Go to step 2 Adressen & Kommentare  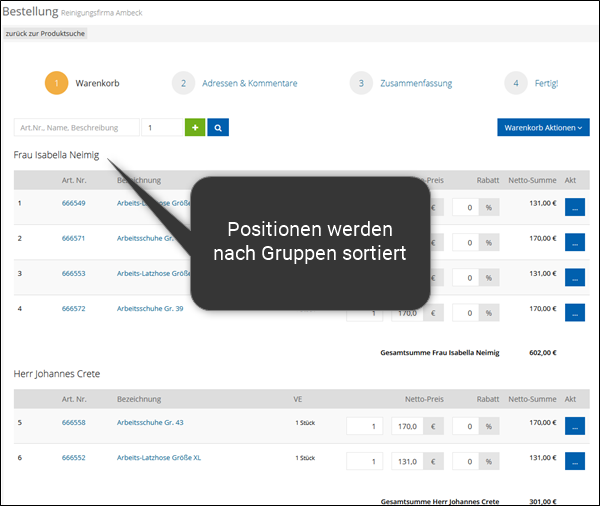(x=249, y=83)
